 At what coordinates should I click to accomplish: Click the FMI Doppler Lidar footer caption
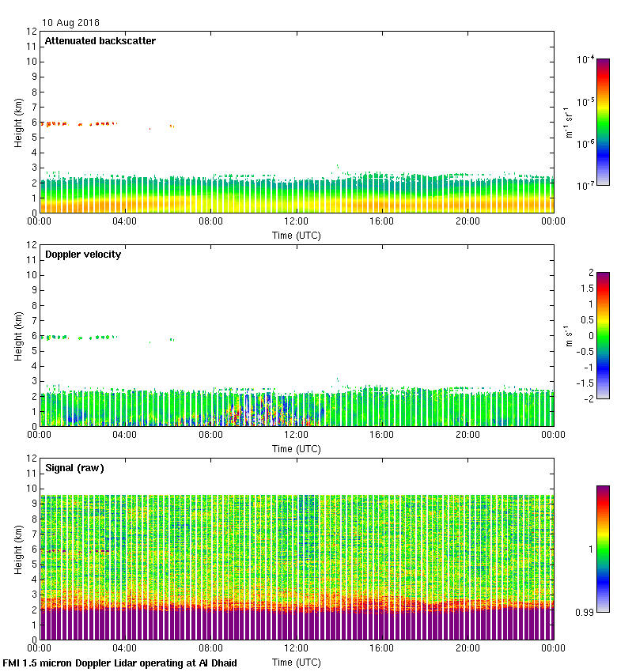coord(120,663)
